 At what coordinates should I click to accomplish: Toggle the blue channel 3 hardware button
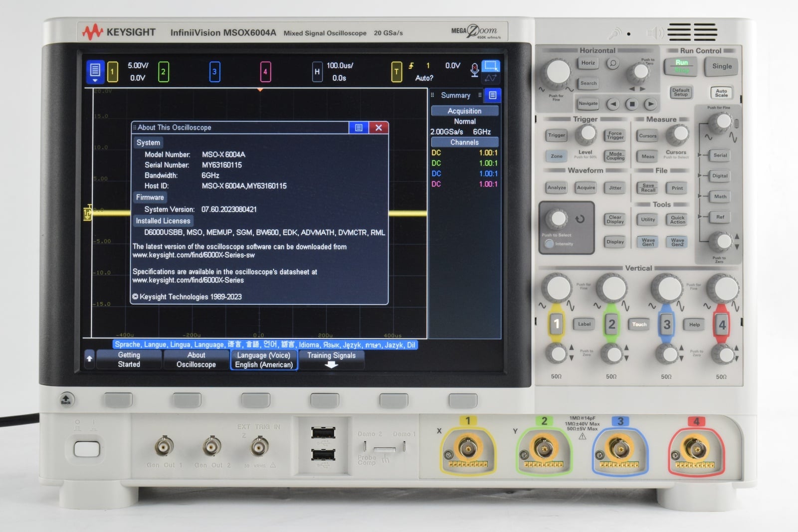667,325
